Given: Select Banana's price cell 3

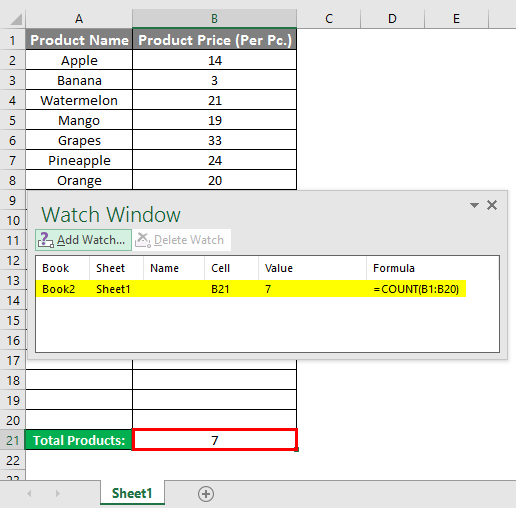Looking at the screenshot, I should [214, 80].
